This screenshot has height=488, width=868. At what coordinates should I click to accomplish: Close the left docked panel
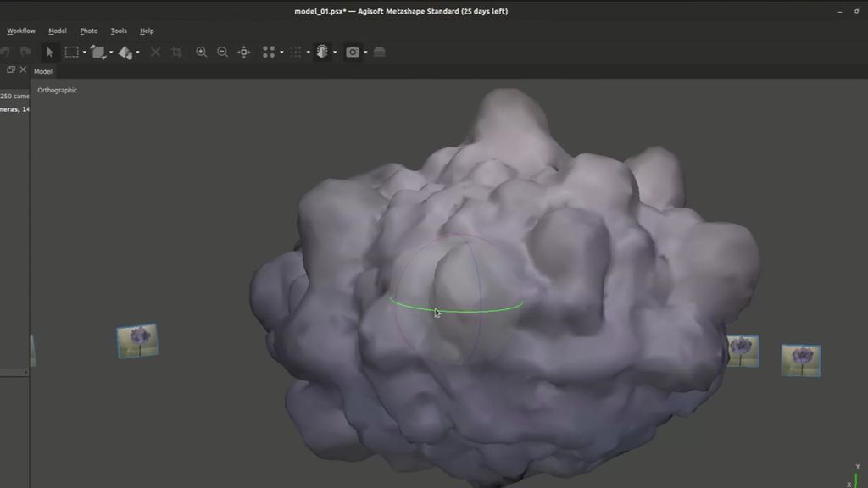[23, 70]
